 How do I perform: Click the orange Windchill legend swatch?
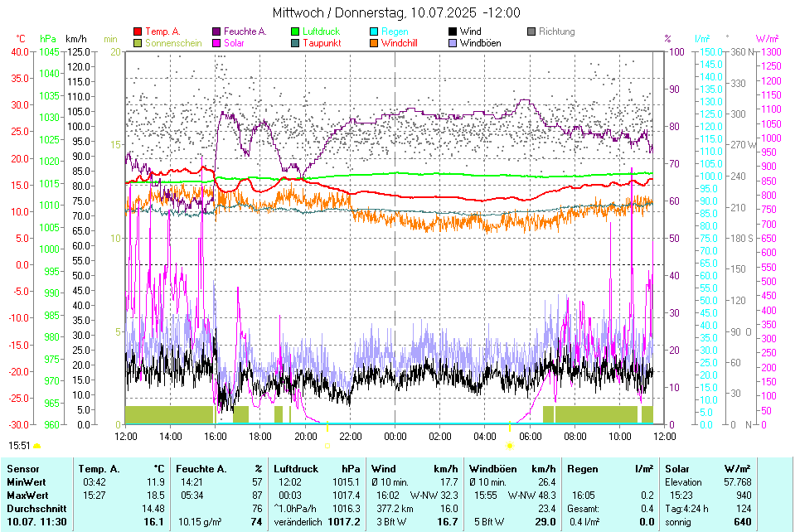[373, 43]
